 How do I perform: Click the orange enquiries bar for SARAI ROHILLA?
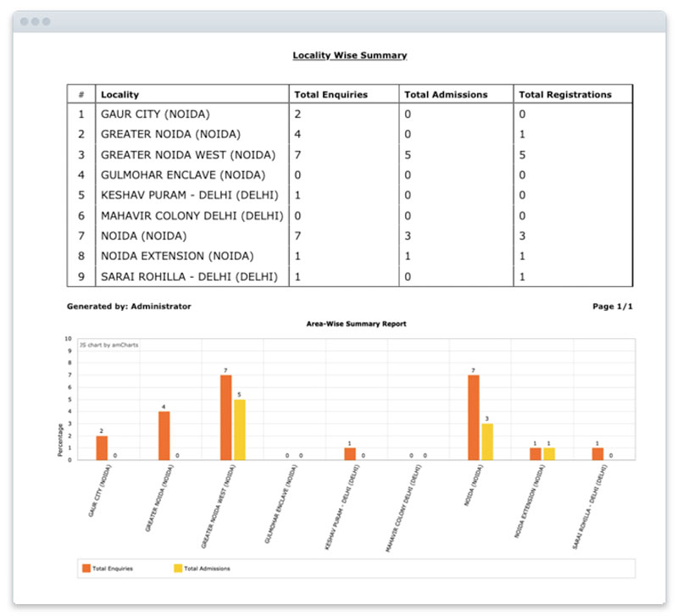tap(597, 454)
